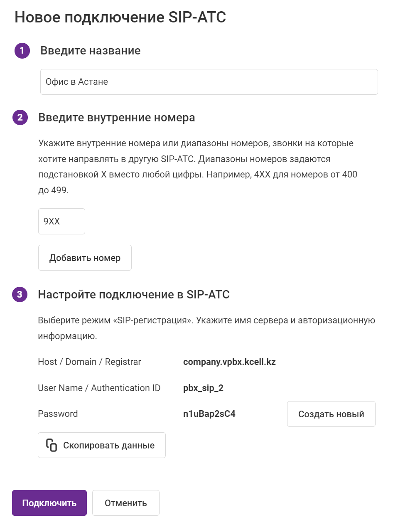393x532 pixels.
Task: Click the Введите название heading
Action: tap(90, 51)
